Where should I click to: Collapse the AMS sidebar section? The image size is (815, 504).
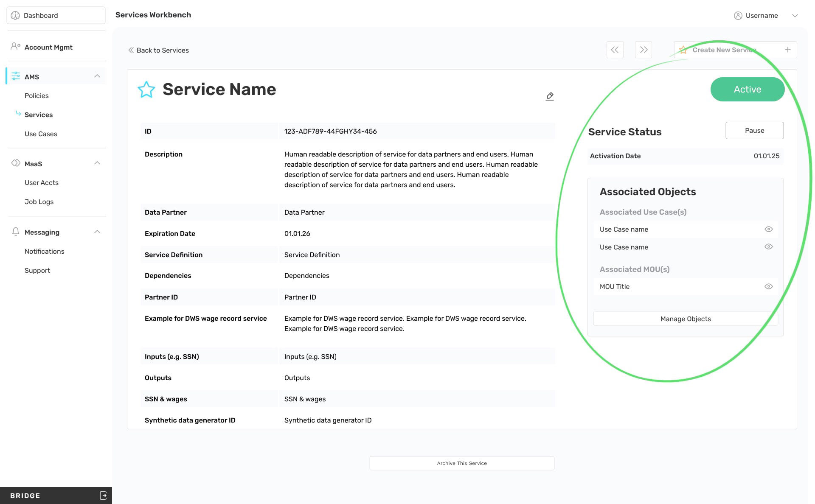point(97,76)
